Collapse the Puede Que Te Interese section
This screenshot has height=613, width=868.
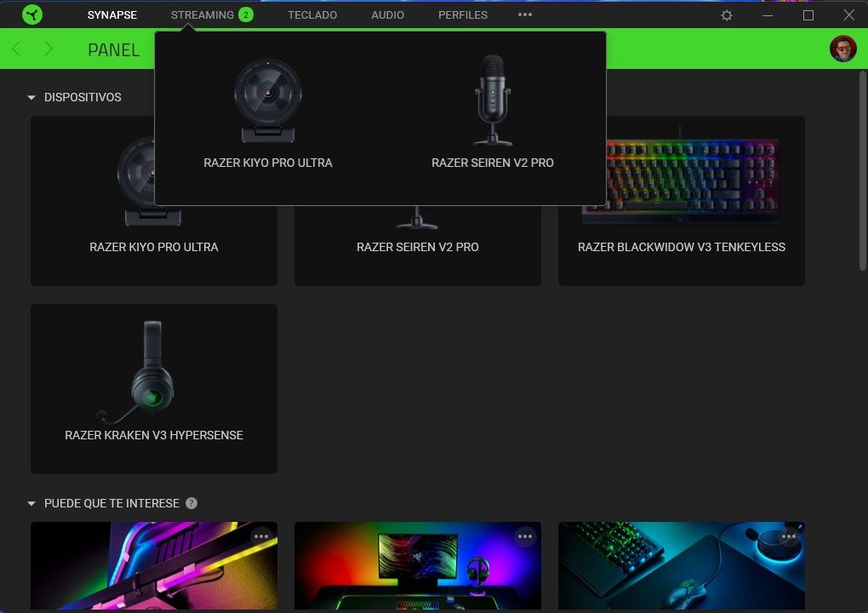tap(31, 504)
